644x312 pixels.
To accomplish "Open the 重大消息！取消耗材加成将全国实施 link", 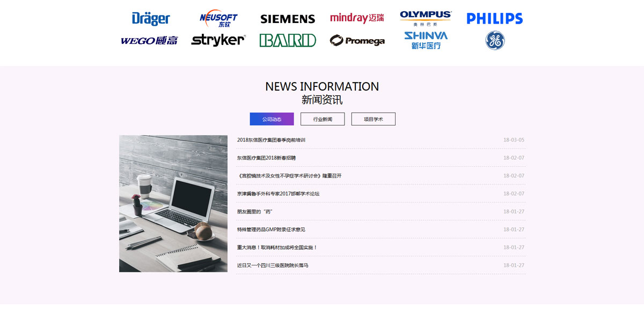I will click(x=277, y=248).
